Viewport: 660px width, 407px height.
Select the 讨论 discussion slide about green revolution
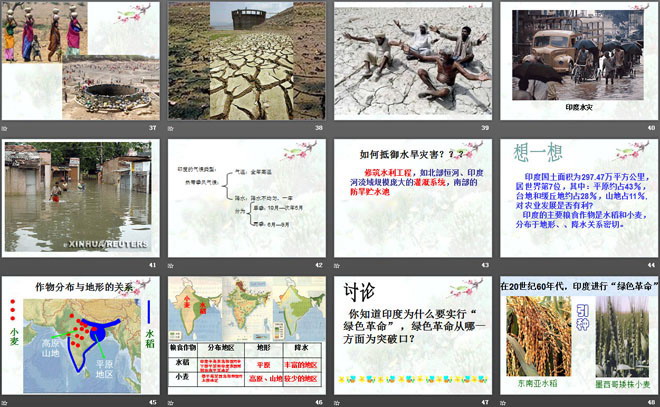coord(411,334)
